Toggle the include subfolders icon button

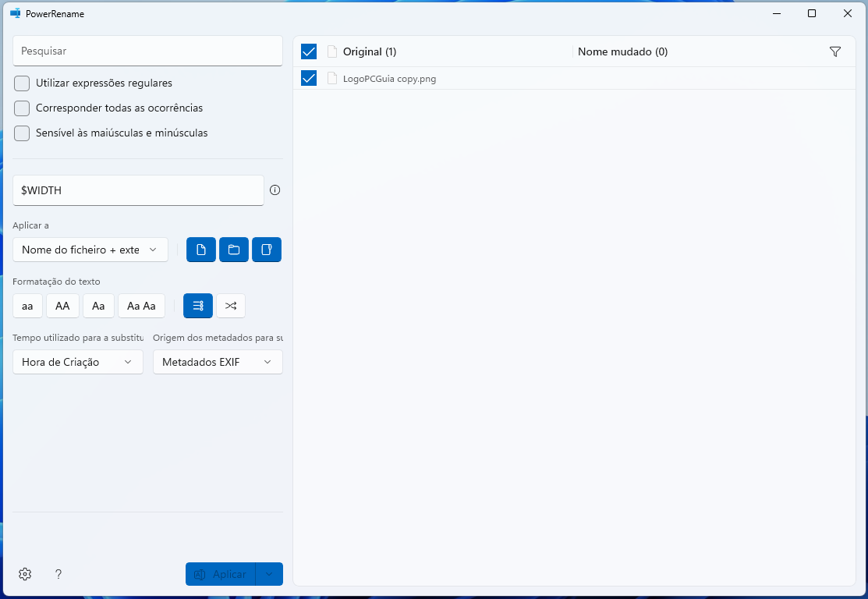[x=267, y=250]
